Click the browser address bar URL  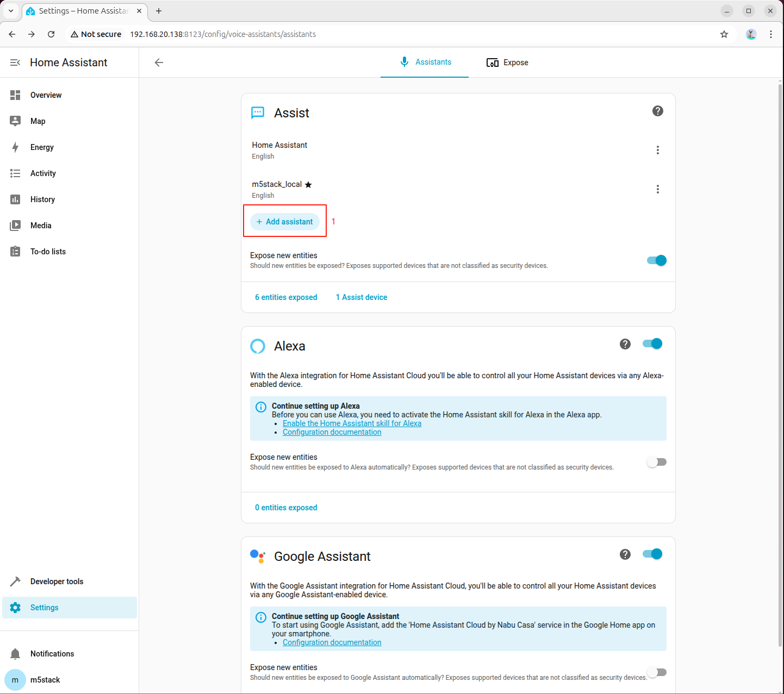coord(223,34)
